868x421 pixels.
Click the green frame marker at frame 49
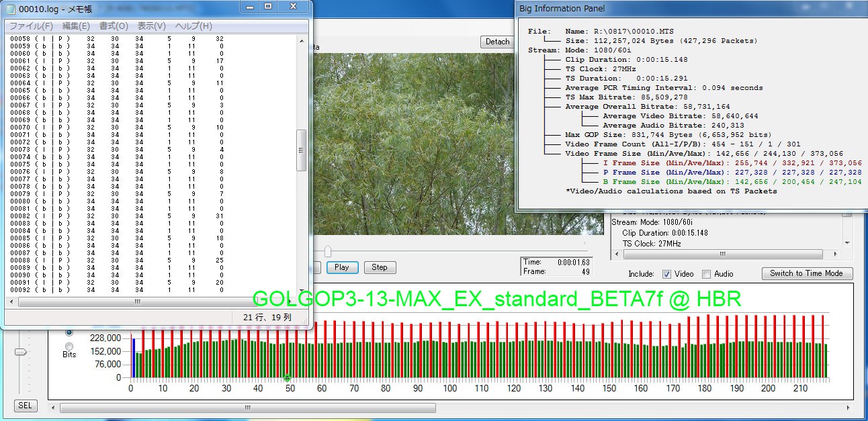click(287, 378)
